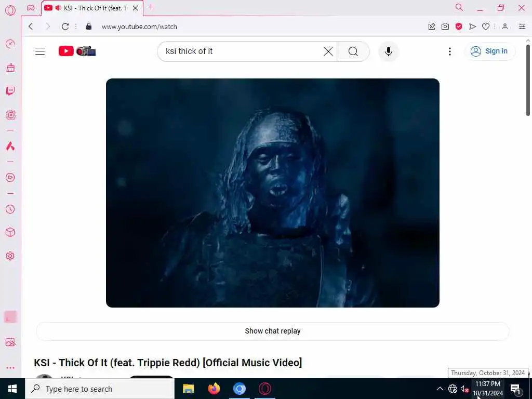The width and height of the screenshot is (532, 399).
Task: Open Aria AI in sidebar
Action: click(x=10, y=146)
